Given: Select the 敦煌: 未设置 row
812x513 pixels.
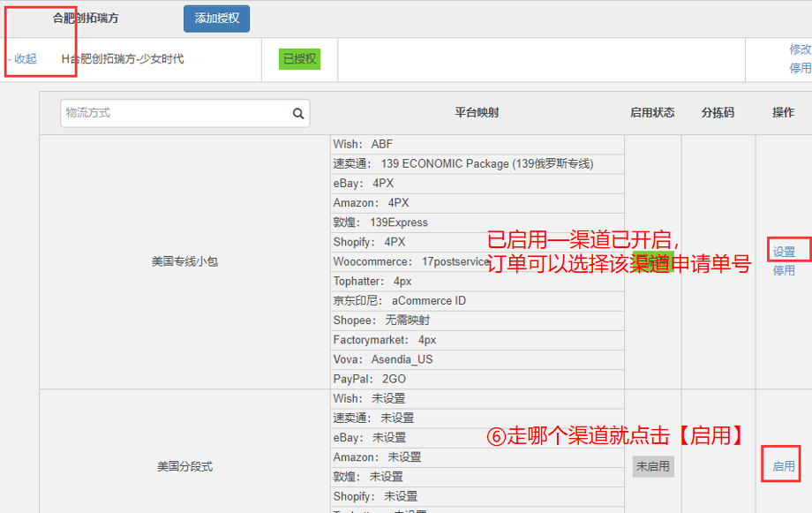Looking at the screenshot, I should pos(477,477).
